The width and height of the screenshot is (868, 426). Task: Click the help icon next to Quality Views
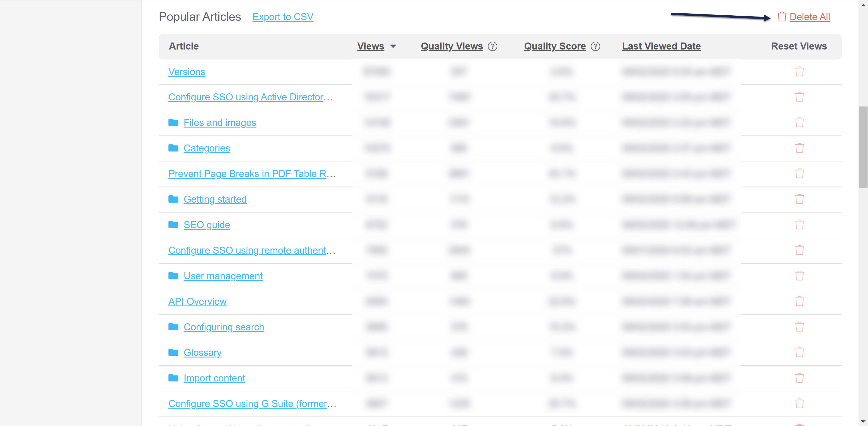(x=492, y=46)
